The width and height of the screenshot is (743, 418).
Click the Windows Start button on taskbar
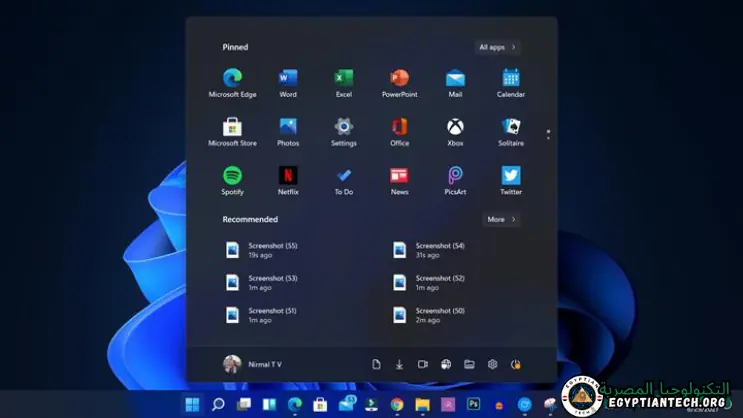click(192, 404)
